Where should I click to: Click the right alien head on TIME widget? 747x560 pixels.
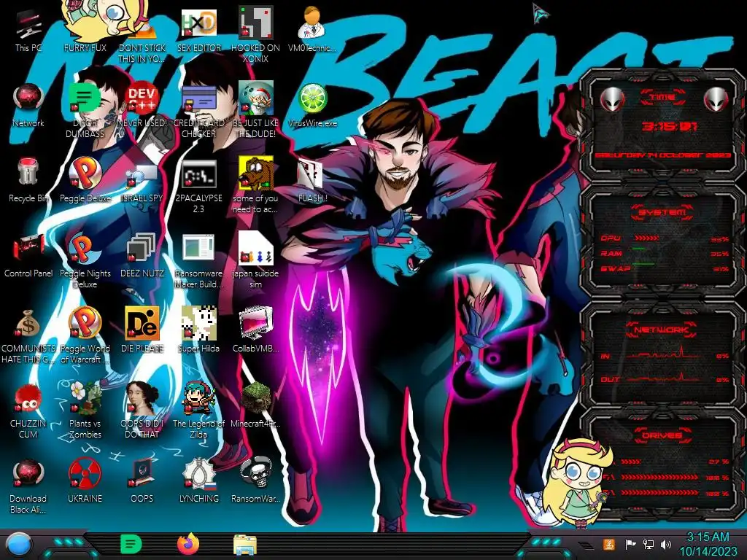click(716, 99)
